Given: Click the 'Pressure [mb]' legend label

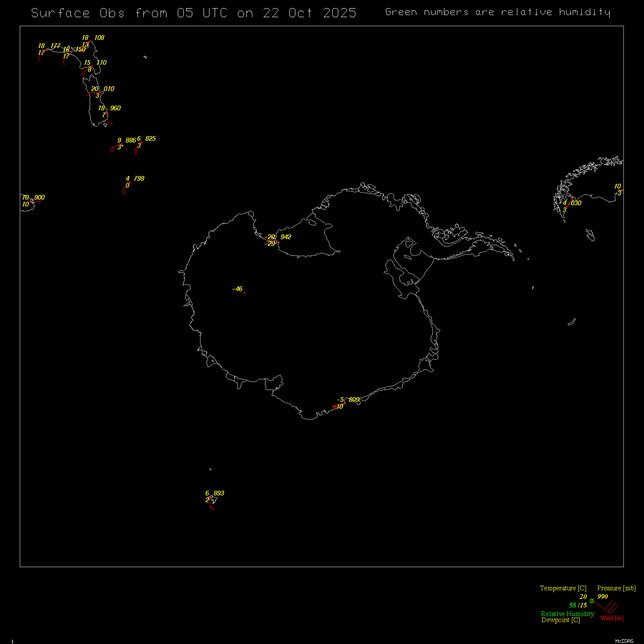Looking at the screenshot, I should coord(616,588).
